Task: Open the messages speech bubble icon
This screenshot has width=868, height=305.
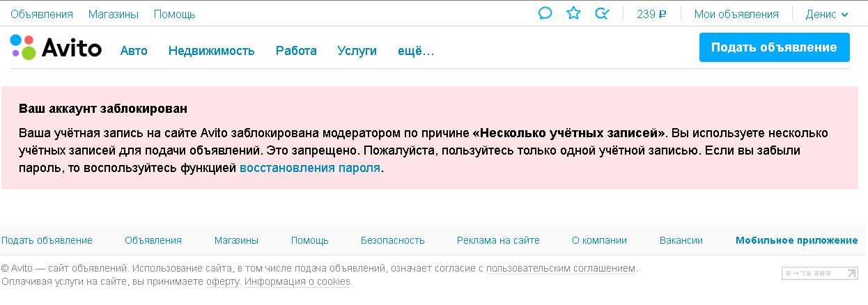Action: coord(545,13)
